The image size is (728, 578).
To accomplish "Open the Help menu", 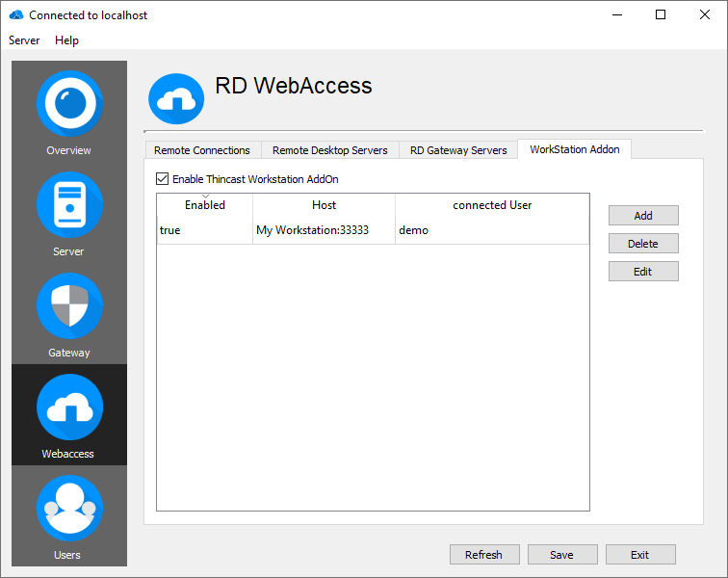I will pyautogui.click(x=66, y=40).
